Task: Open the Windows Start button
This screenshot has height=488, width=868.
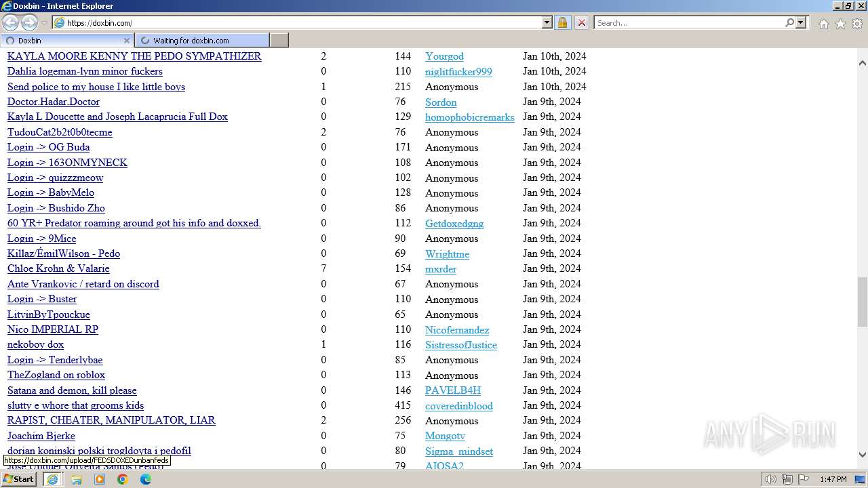Action: tap(19, 479)
